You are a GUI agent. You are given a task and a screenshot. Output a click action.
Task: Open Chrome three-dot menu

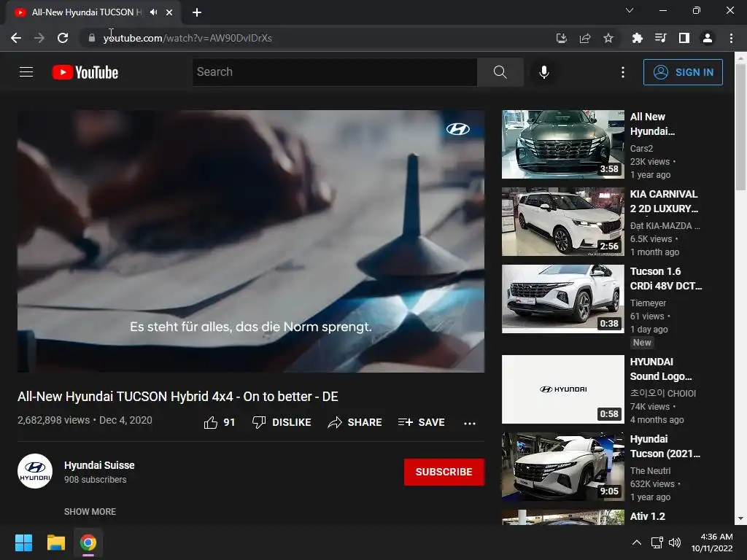731,38
